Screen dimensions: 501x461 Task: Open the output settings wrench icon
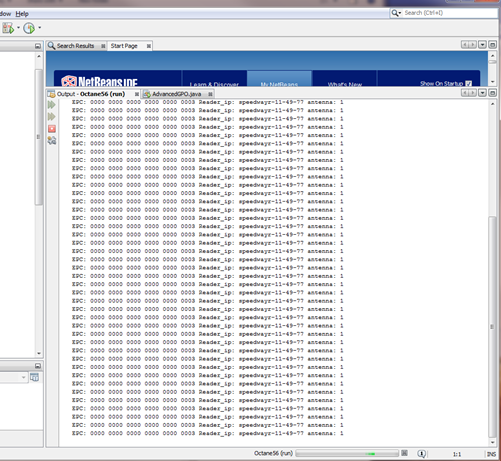(x=52, y=141)
